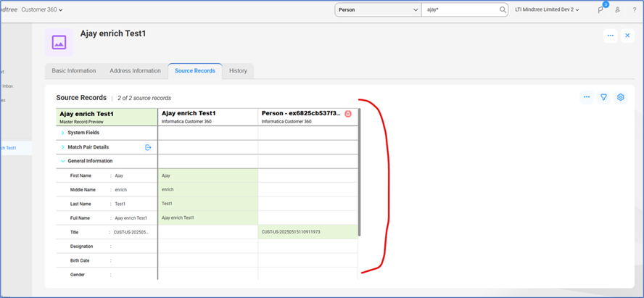Viewport: 644px width, 298px height.
Task: Open the LTI Mindtree Limited Dev 2 dropdown
Action: 551,9
